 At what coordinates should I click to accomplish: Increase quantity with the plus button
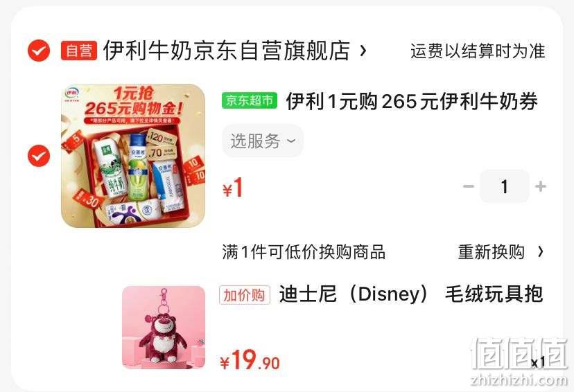click(540, 186)
